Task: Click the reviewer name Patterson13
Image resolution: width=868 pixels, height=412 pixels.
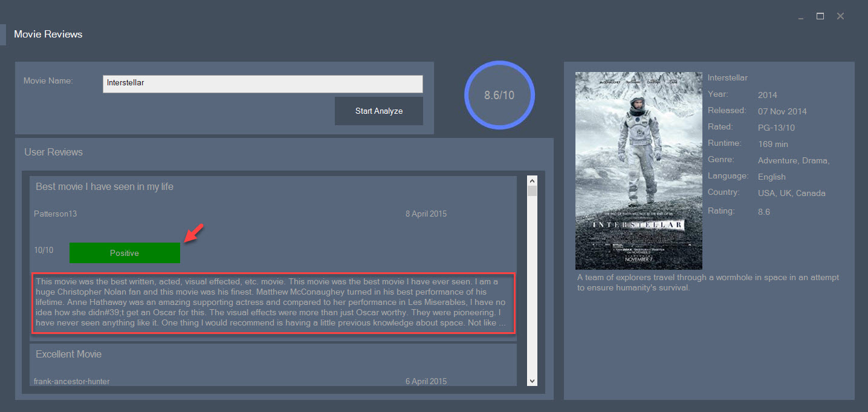Action: 55,214
